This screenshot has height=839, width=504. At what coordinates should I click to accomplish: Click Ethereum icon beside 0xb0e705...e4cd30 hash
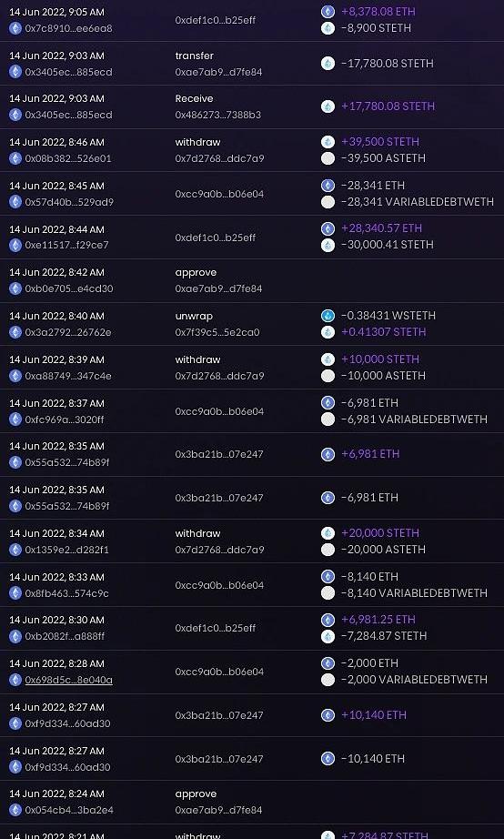pyautogui.click(x=15, y=289)
